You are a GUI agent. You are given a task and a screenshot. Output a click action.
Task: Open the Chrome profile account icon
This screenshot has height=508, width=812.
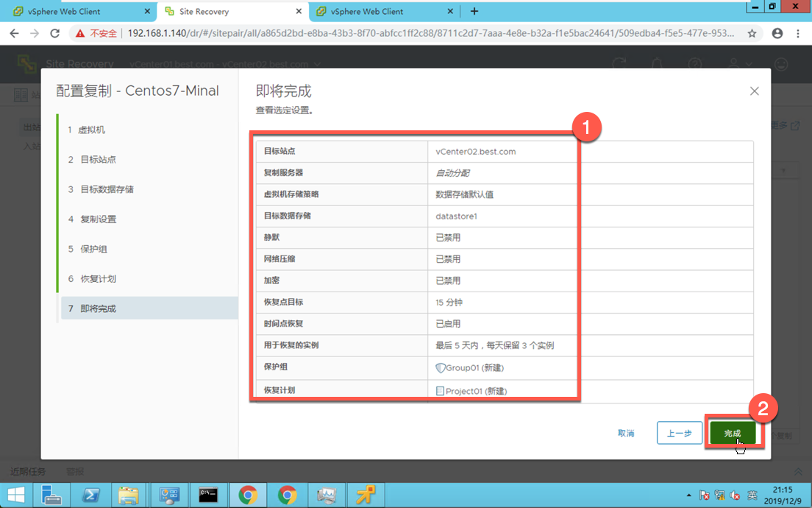(777, 33)
